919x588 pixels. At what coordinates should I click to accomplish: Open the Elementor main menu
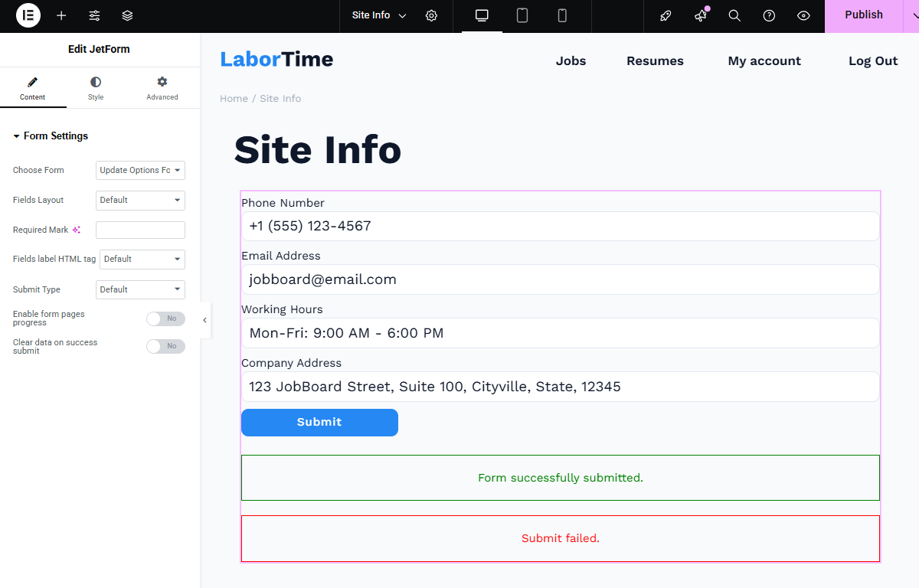(x=28, y=15)
